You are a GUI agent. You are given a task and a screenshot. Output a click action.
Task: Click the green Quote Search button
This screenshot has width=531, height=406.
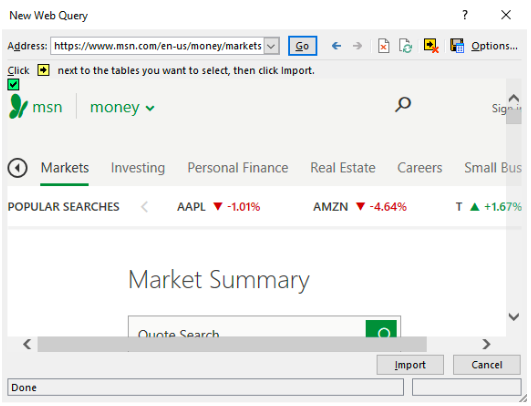tap(381, 328)
